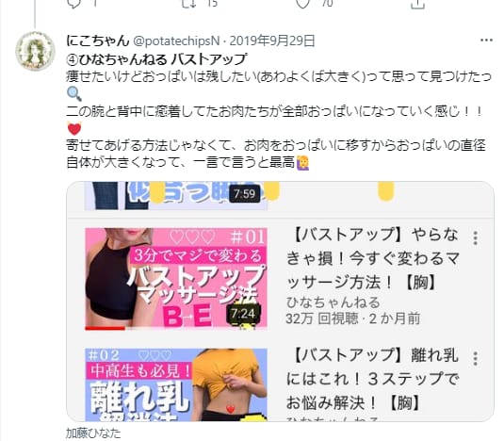Open the @potatechipsN handle link
The width and height of the screenshot is (504, 441).
(x=176, y=41)
